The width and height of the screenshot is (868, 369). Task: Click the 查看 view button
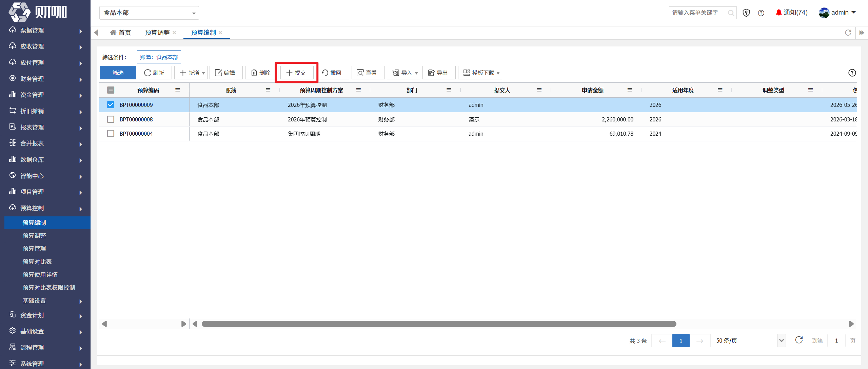[x=367, y=73]
